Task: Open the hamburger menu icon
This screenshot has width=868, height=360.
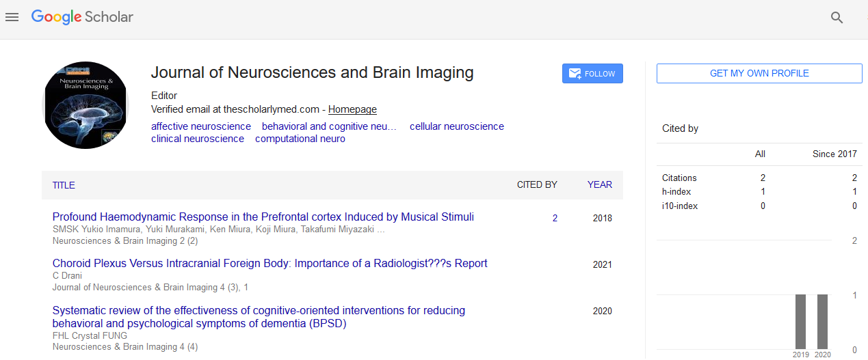Action: (12, 17)
